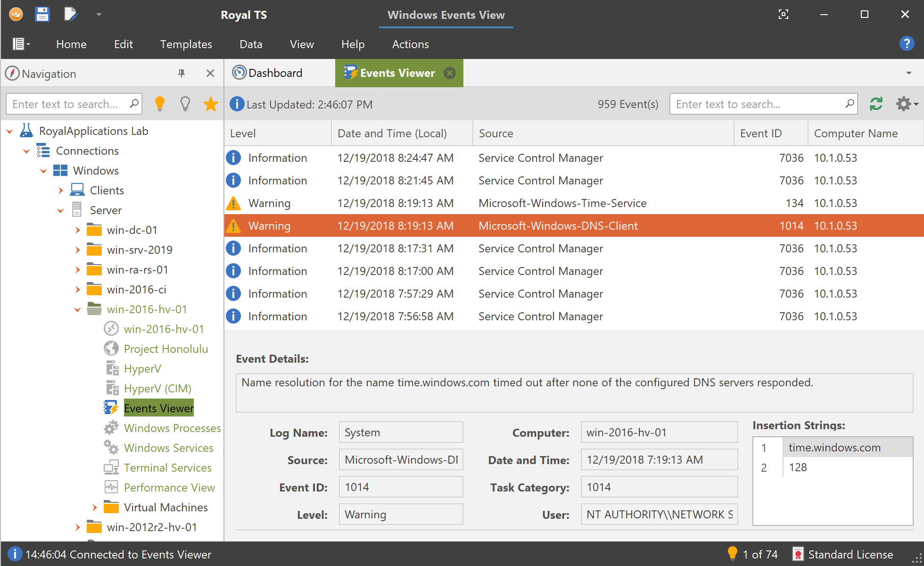924x566 pixels.
Task: Toggle the filled lightbulb filter icon
Action: click(160, 104)
